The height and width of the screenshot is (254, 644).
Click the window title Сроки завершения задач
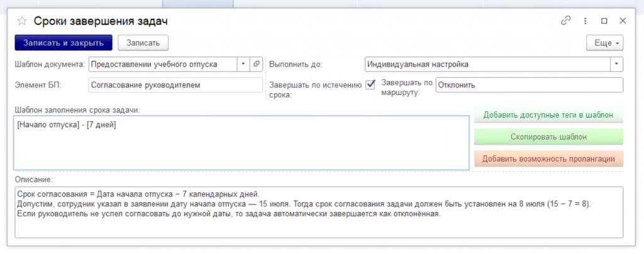[101, 21]
